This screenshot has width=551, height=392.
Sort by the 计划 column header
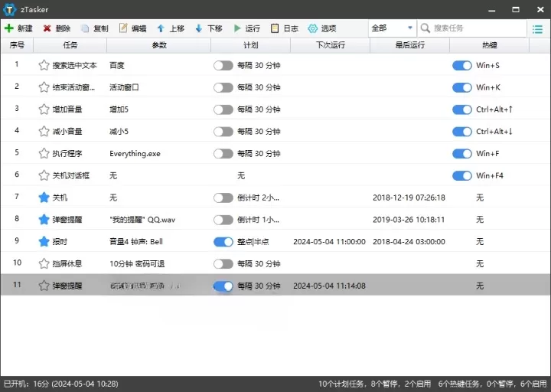(250, 45)
